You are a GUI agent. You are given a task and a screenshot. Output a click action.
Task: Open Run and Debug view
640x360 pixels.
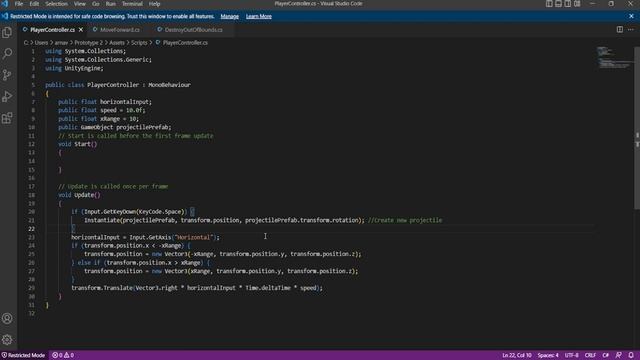7,97
